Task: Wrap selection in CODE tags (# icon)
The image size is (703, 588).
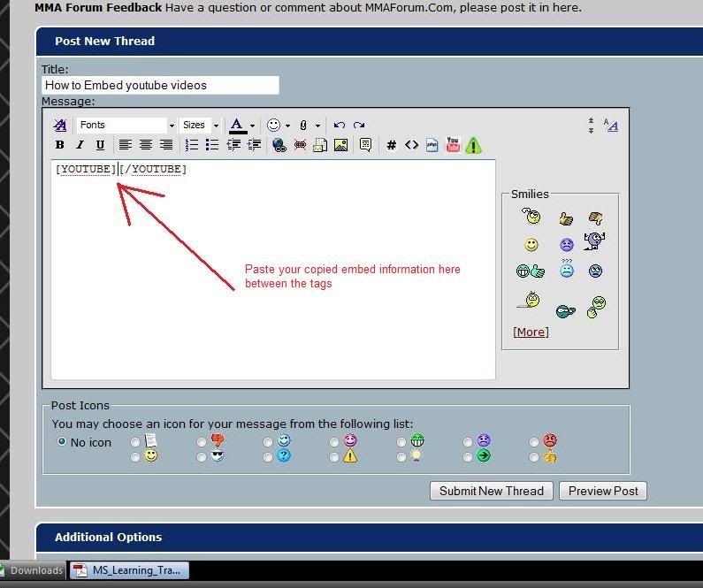Action: click(392, 145)
